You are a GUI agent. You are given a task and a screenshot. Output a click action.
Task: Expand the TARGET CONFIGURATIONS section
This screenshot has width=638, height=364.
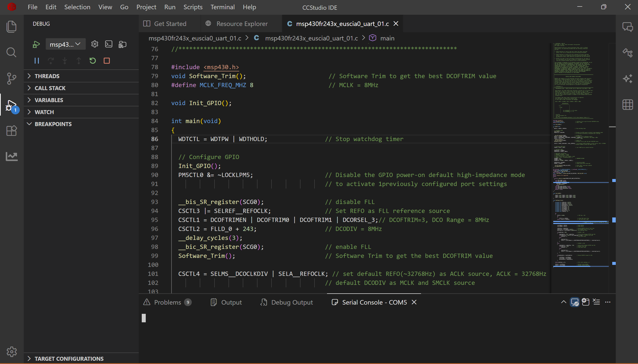click(x=81, y=359)
